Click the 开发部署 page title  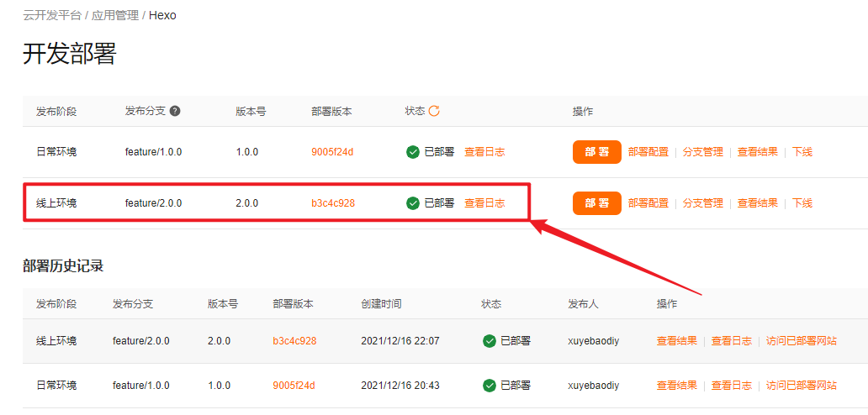point(70,55)
